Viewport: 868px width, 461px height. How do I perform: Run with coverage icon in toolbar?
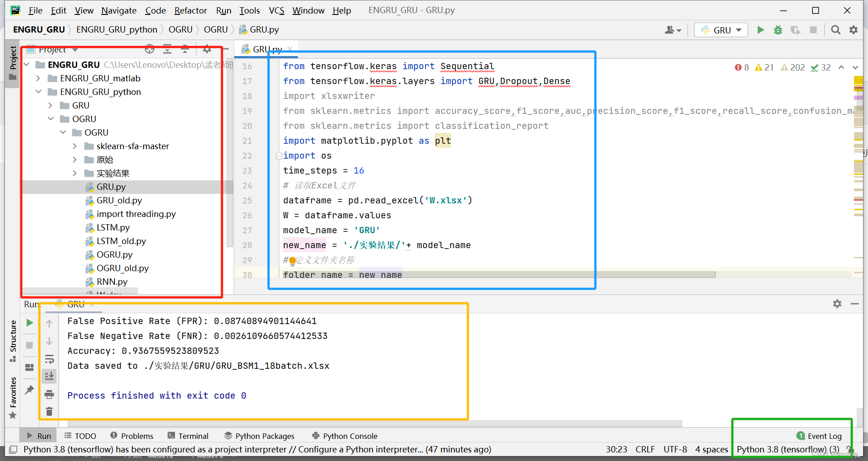795,30
